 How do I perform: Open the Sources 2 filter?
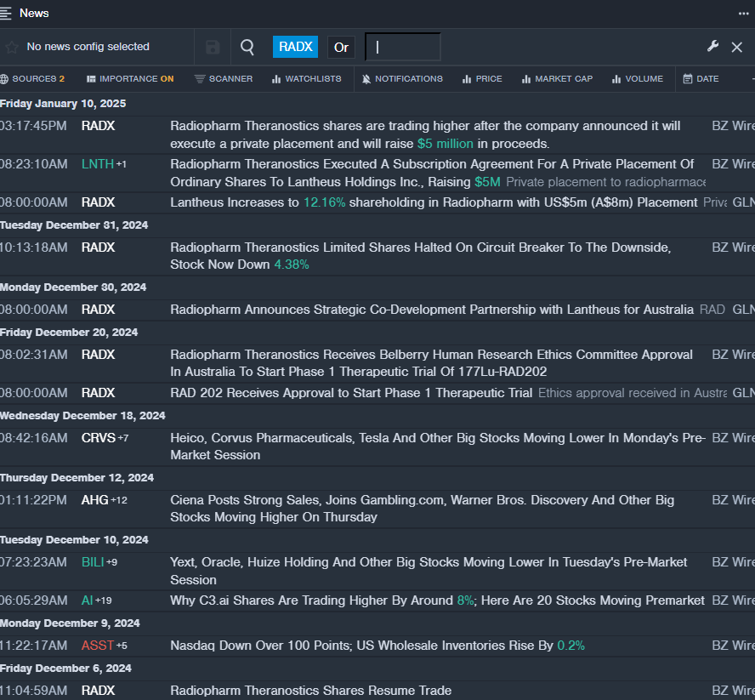pyautogui.click(x=33, y=78)
